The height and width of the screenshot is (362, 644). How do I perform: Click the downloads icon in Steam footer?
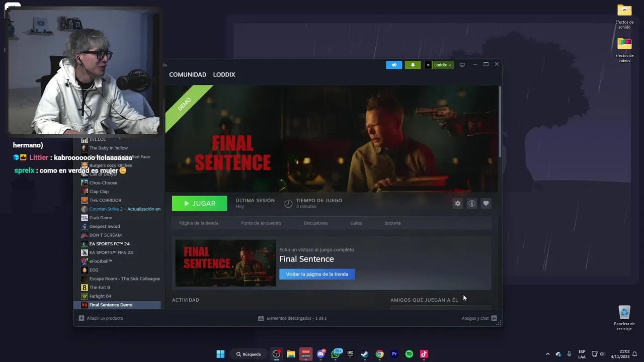point(261,318)
